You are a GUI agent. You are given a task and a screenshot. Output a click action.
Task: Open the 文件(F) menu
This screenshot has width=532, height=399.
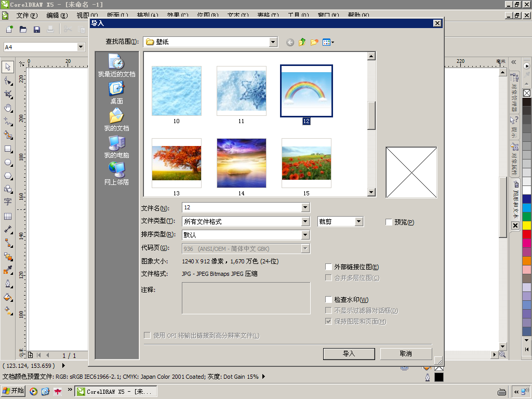point(27,15)
